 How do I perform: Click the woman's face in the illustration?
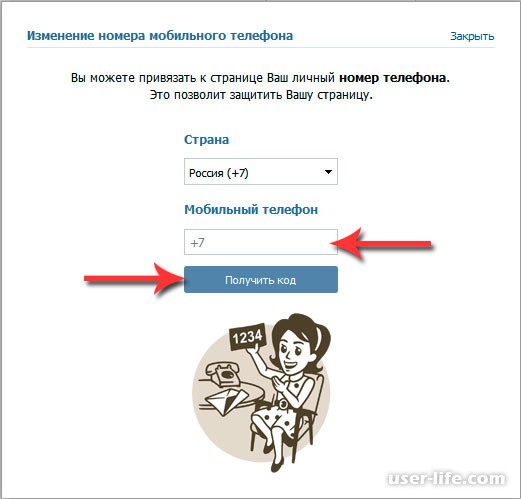[x=293, y=350]
